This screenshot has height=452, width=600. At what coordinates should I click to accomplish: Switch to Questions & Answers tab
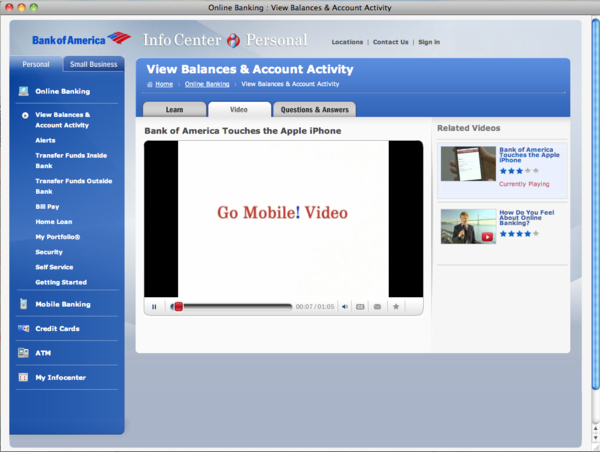click(x=313, y=110)
